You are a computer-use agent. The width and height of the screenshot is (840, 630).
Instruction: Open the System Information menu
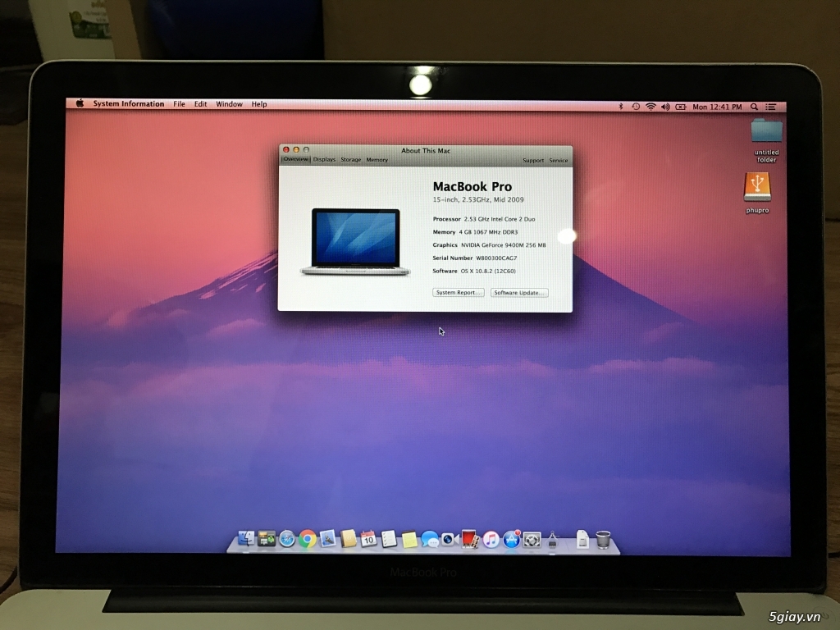coord(129,103)
